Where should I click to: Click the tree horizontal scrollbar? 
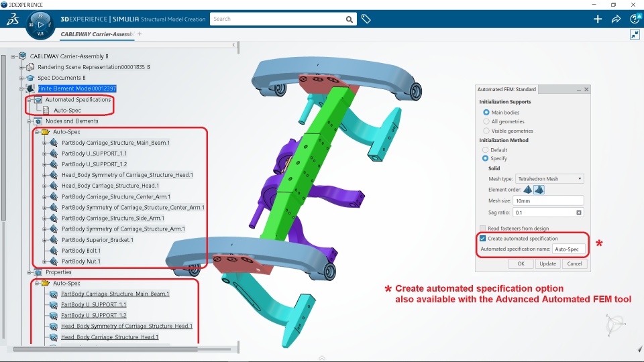click(105, 349)
